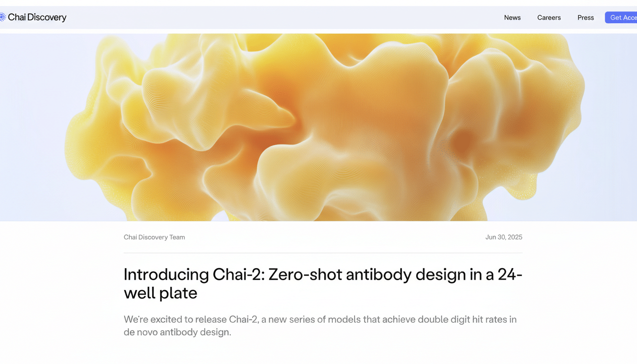637x364 pixels.
Task: Select the Jun 30, 2025 publication date
Action: point(504,237)
